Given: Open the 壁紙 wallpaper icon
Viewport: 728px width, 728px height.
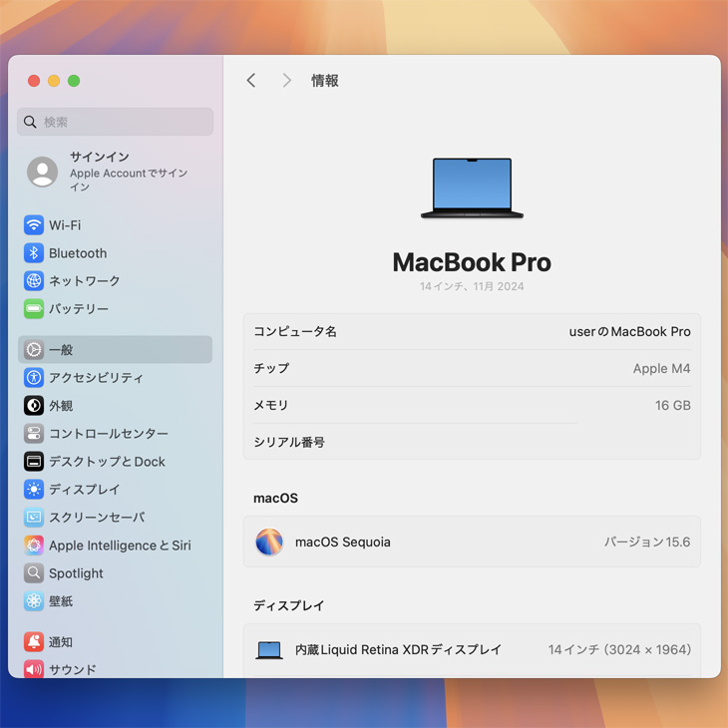Looking at the screenshot, I should (34, 600).
